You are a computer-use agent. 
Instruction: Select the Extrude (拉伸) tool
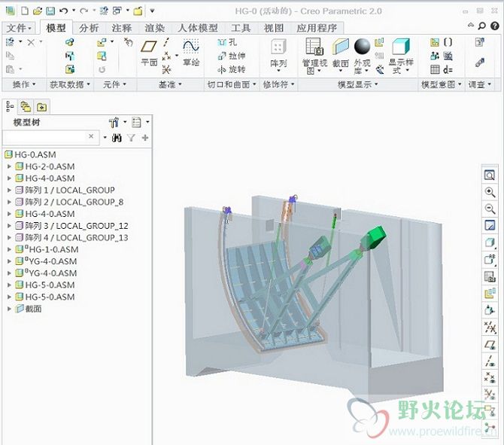pyautogui.click(x=232, y=56)
